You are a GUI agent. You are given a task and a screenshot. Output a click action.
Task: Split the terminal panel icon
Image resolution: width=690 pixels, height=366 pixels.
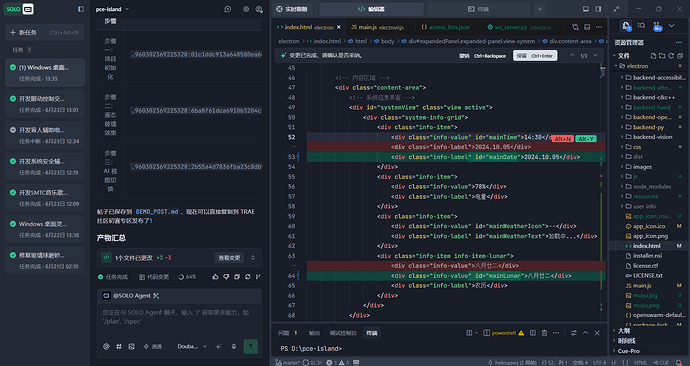tap(532, 333)
